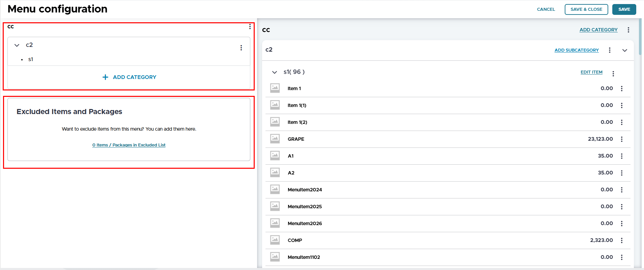This screenshot has height=270, width=644.
Task: Collapse the c2 category in left tree
Action: 17,45
